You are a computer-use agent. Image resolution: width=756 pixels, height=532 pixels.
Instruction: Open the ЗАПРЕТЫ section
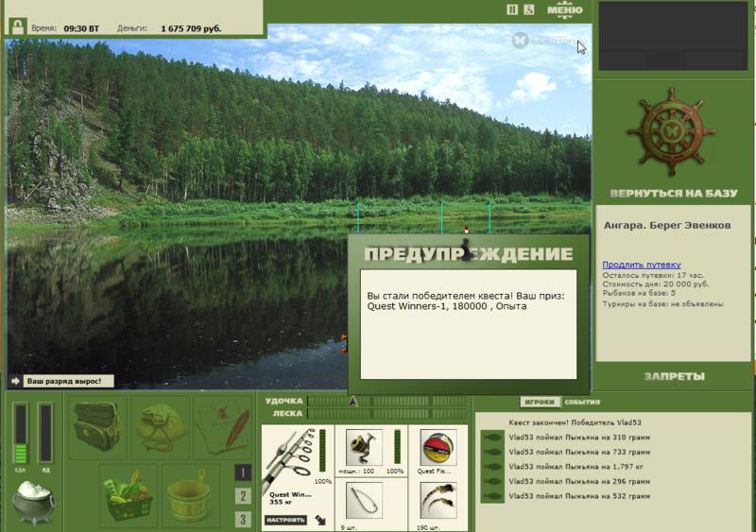tap(674, 376)
